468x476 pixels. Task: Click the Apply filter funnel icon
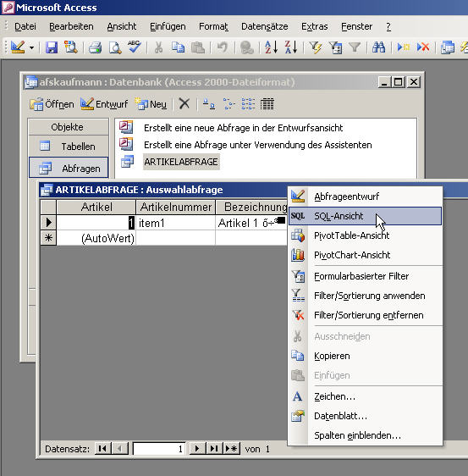[355, 47]
